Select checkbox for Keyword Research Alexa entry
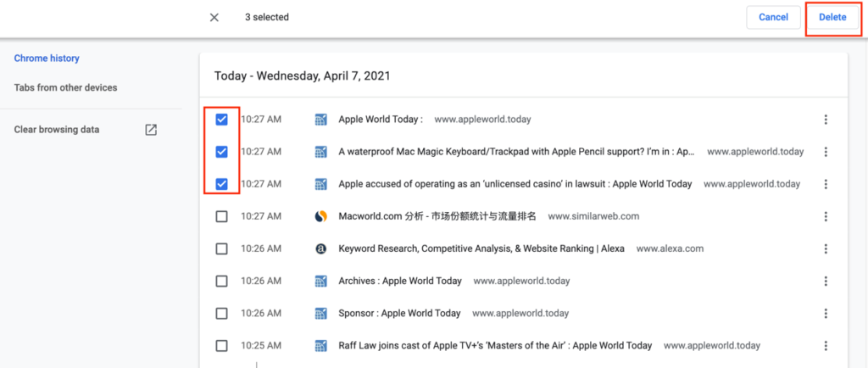The image size is (868, 368). tap(221, 248)
